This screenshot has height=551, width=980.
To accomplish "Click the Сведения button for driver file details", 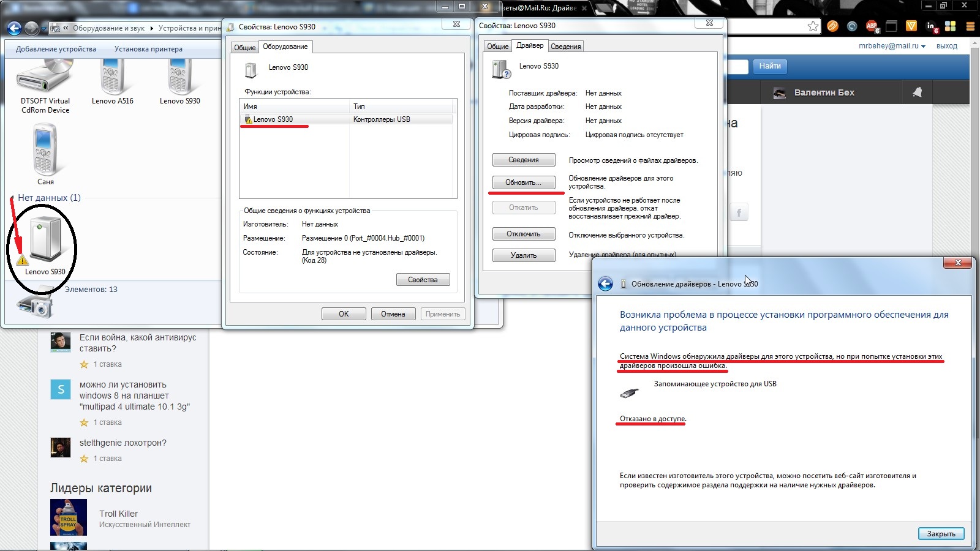I will (x=524, y=160).
